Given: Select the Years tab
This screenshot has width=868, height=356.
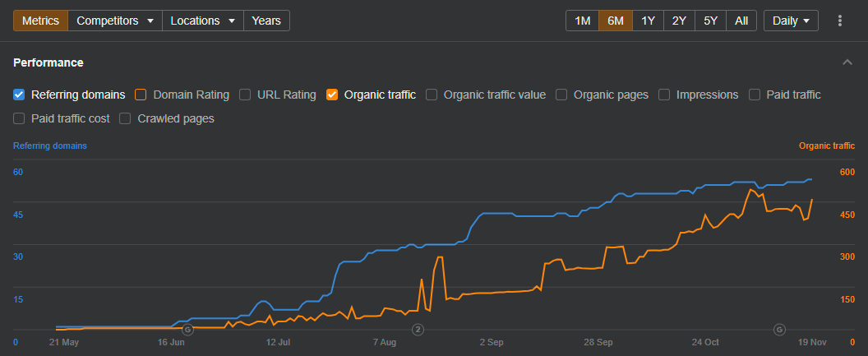Looking at the screenshot, I should click(266, 21).
